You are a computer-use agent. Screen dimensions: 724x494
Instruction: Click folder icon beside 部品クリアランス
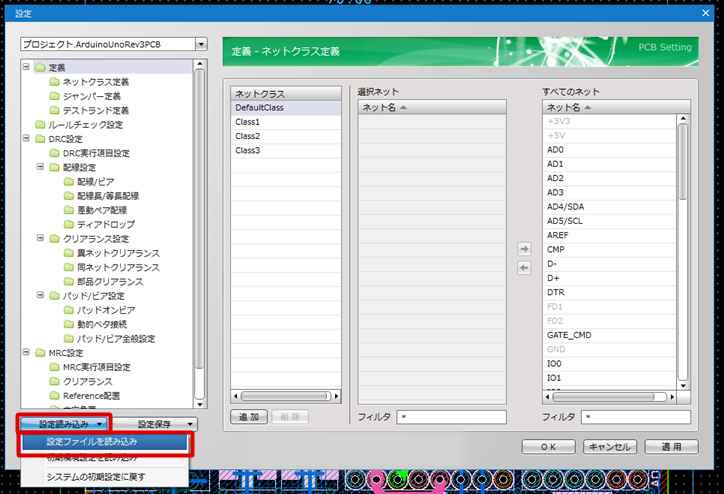click(69, 281)
